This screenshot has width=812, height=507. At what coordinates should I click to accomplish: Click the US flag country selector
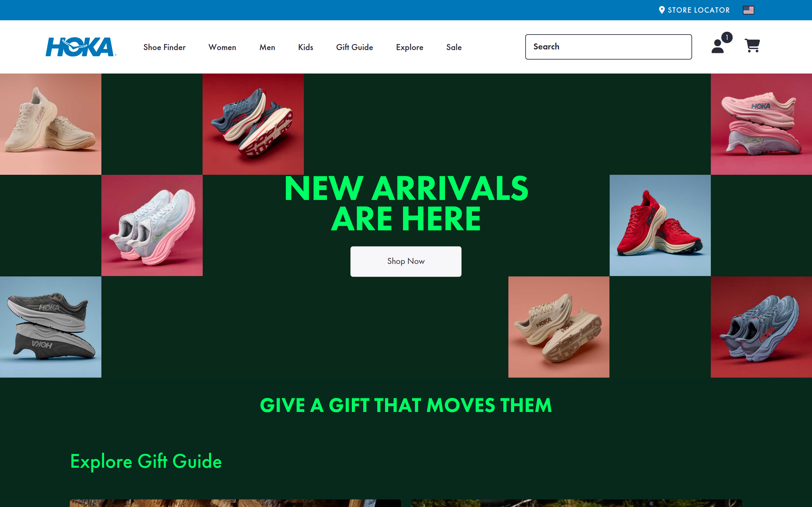(748, 10)
